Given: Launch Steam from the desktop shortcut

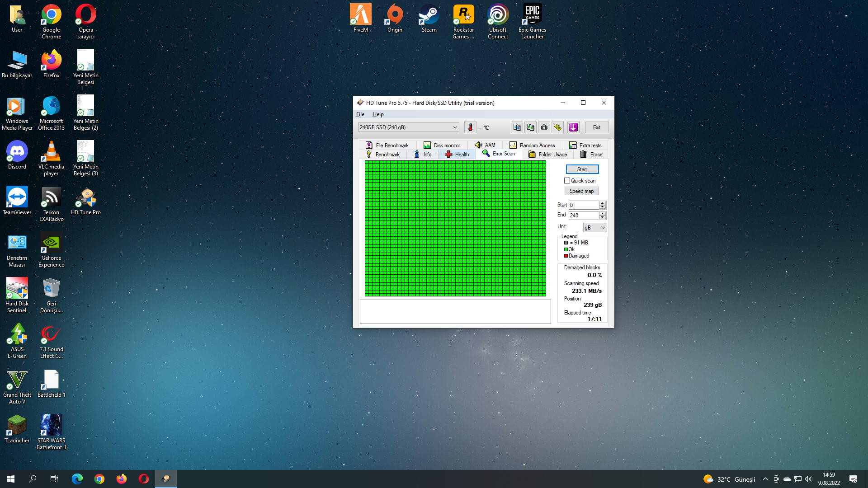Looking at the screenshot, I should point(429,19).
